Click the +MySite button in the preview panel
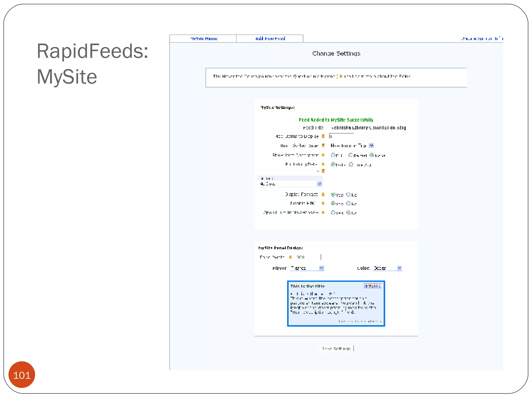 point(373,286)
